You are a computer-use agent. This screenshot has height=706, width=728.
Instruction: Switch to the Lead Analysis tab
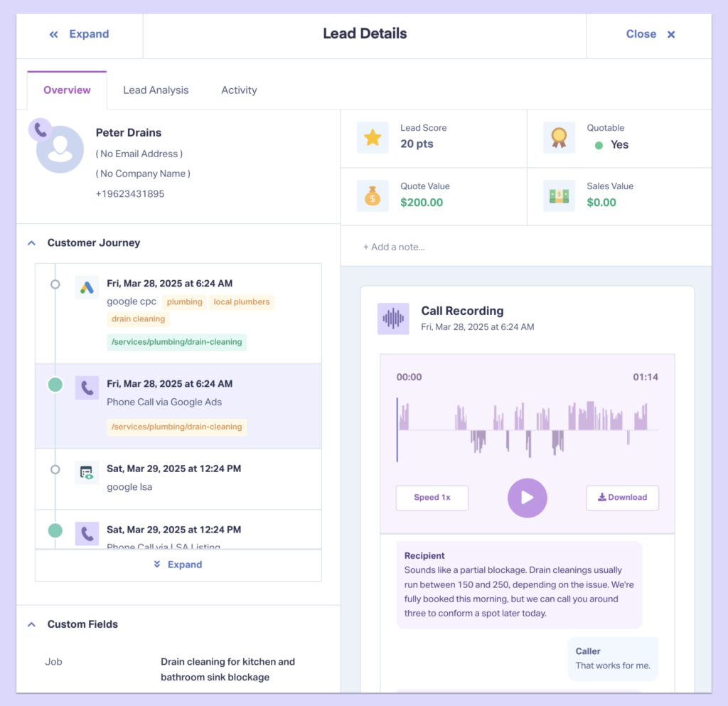156,90
